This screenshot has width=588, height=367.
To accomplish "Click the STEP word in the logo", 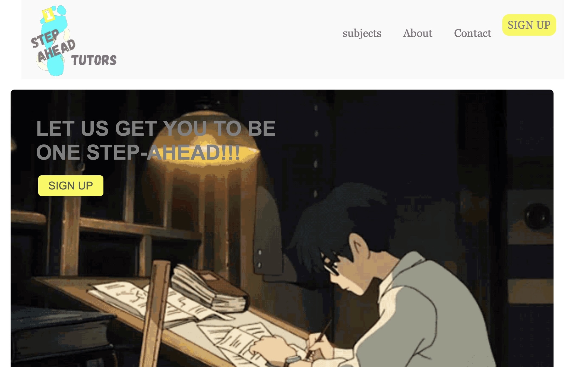I will tap(45, 38).
